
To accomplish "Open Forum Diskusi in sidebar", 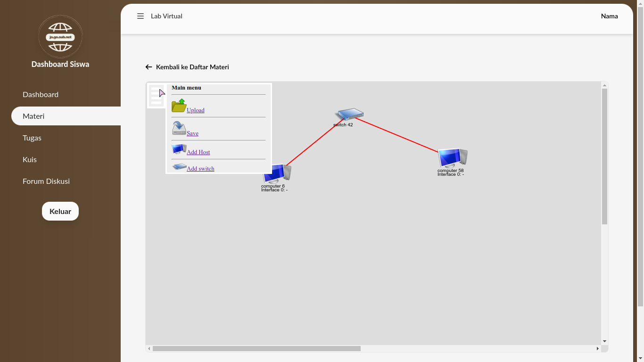I will 46,181.
